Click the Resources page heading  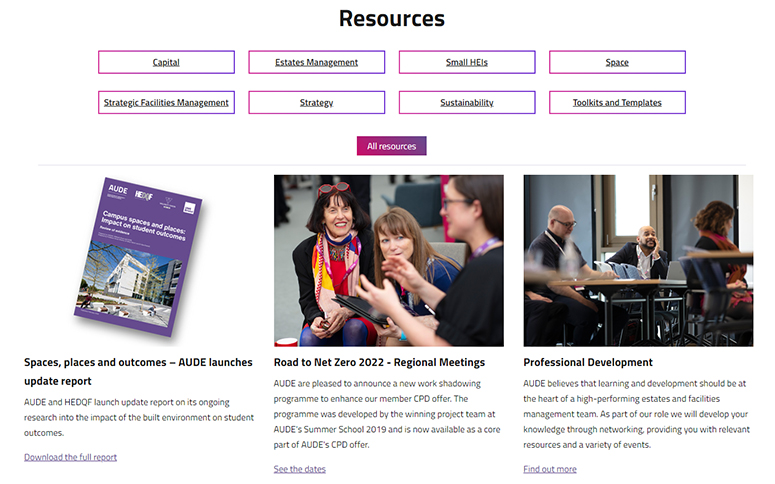coord(391,19)
